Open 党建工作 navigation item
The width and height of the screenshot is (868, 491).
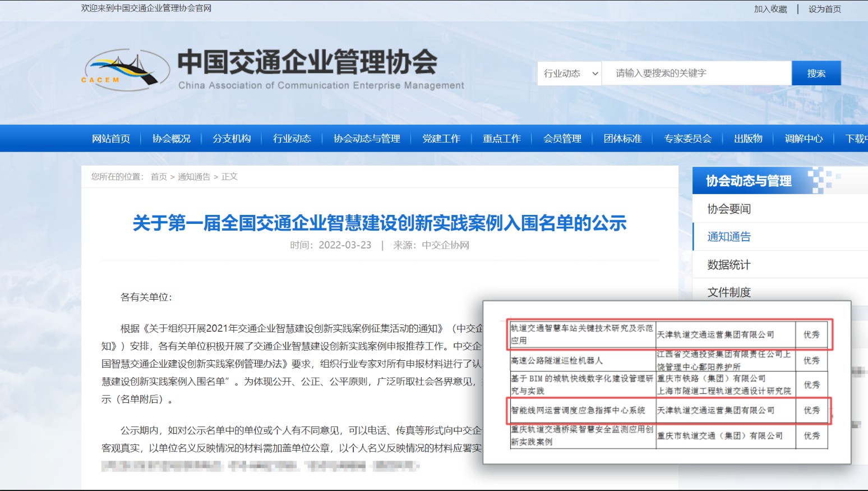(x=441, y=139)
